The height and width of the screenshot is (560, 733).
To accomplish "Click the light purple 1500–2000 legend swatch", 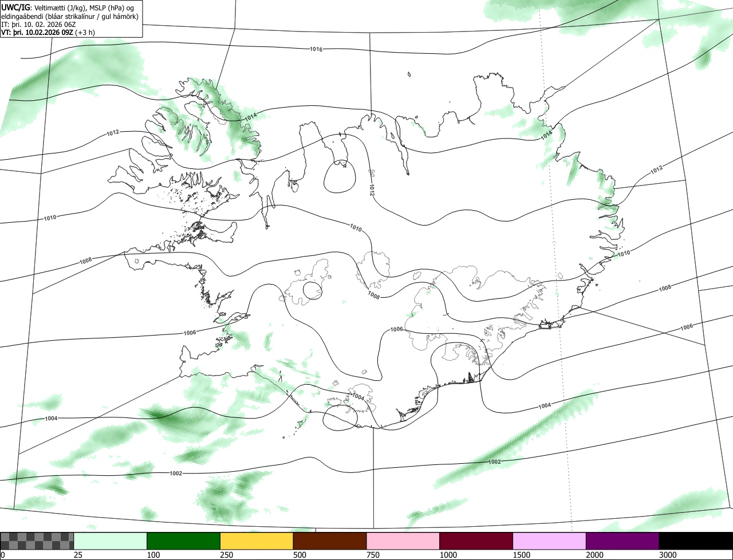I will tap(550, 541).
